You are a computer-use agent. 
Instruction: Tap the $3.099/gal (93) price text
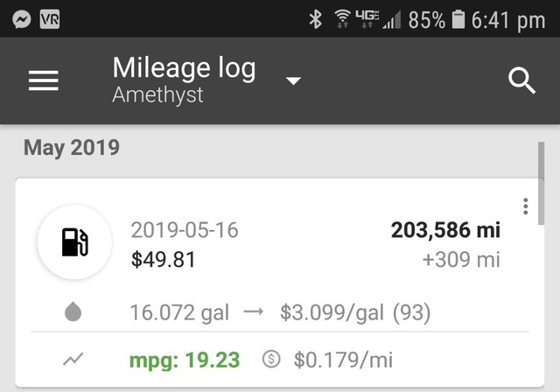pyautogui.click(x=355, y=312)
